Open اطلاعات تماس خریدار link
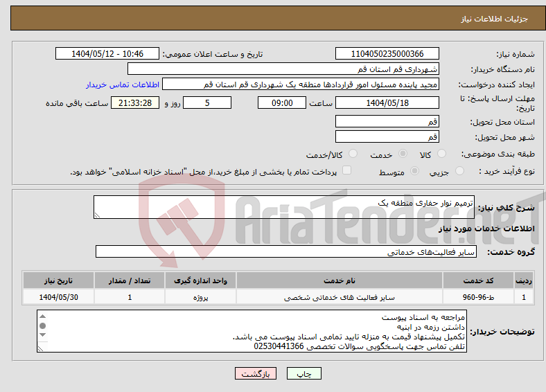 tap(123, 84)
